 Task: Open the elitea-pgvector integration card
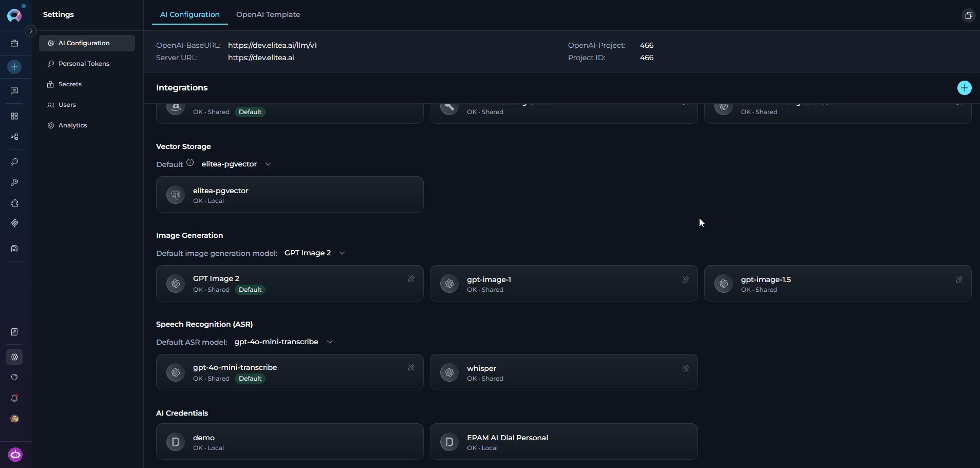[x=290, y=195]
